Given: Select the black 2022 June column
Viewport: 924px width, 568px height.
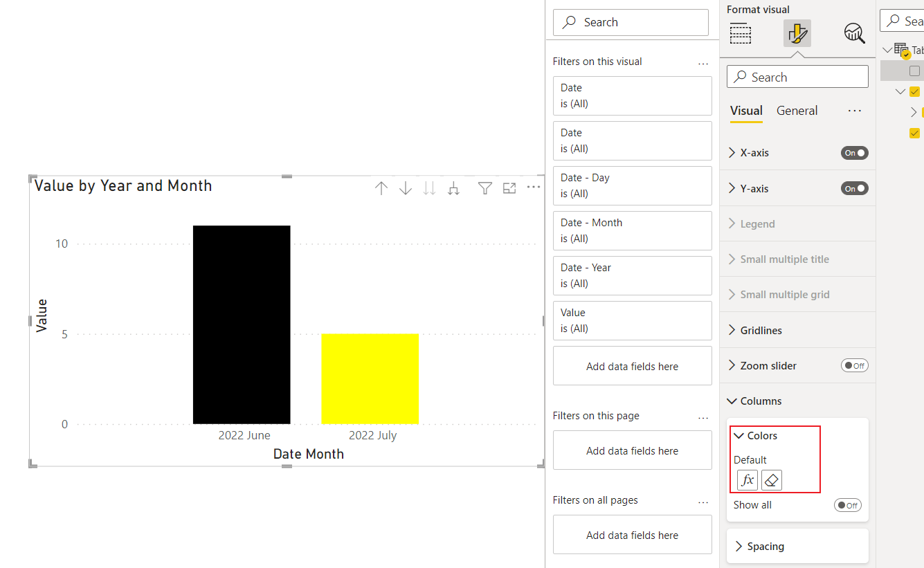Looking at the screenshot, I should click(x=242, y=324).
